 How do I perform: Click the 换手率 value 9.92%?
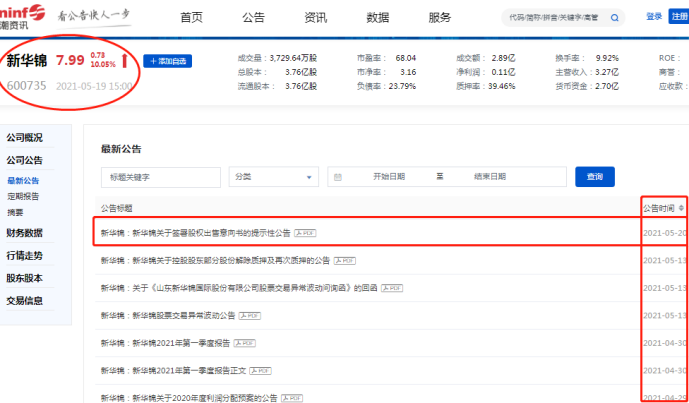(x=607, y=58)
